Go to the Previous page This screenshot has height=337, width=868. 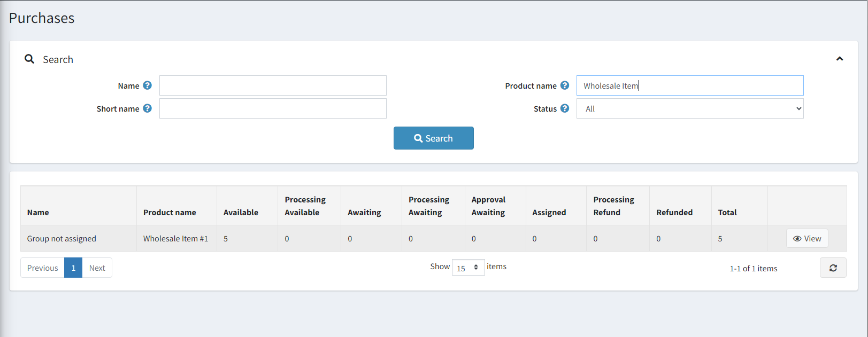tap(42, 268)
